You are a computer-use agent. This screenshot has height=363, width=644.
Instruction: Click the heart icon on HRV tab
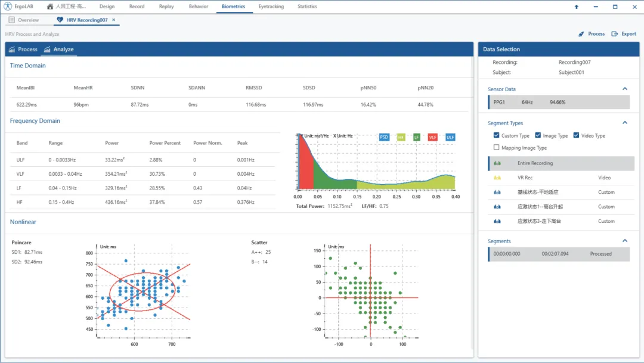(60, 20)
